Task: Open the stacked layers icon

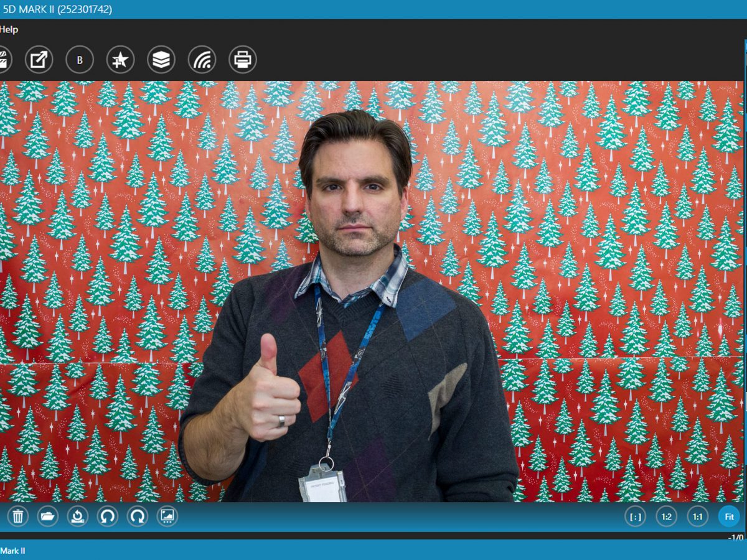Action: [x=161, y=60]
